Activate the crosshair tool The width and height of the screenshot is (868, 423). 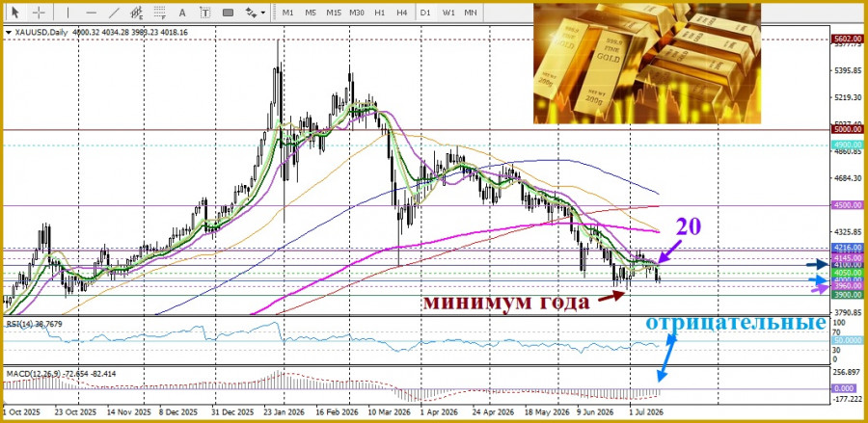coord(39,13)
